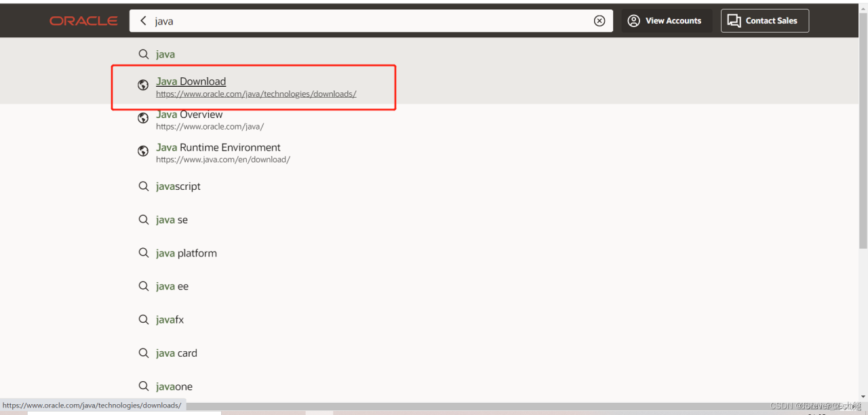Image resolution: width=868 pixels, height=415 pixels.
Task: Click magnifier icon beside 'java platform'
Action: coord(144,253)
